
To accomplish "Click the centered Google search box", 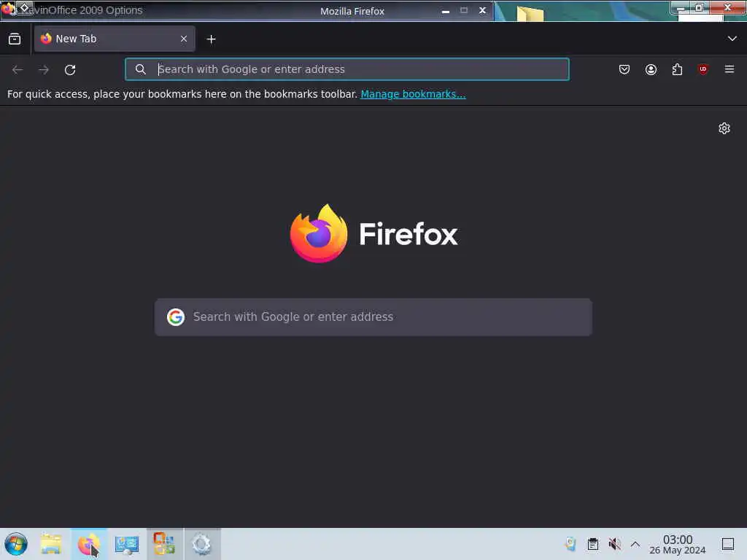I will pyautogui.click(x=373, y=317).
